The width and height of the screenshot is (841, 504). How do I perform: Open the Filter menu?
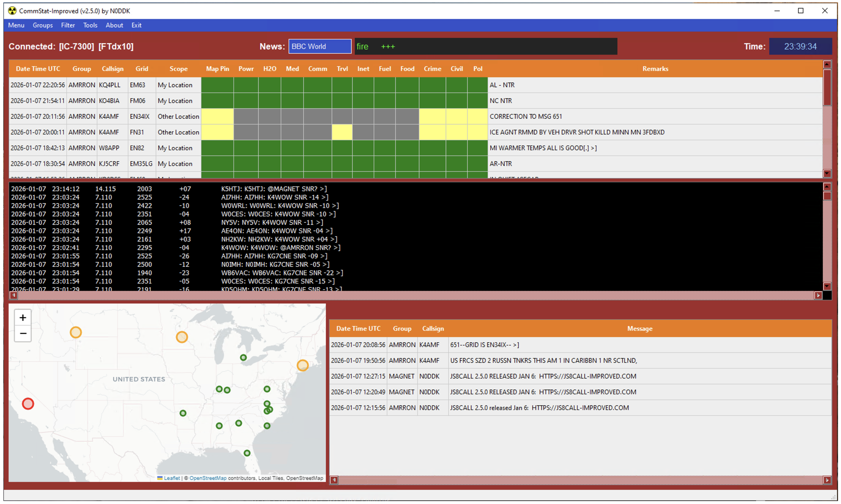tap(68, 25)
